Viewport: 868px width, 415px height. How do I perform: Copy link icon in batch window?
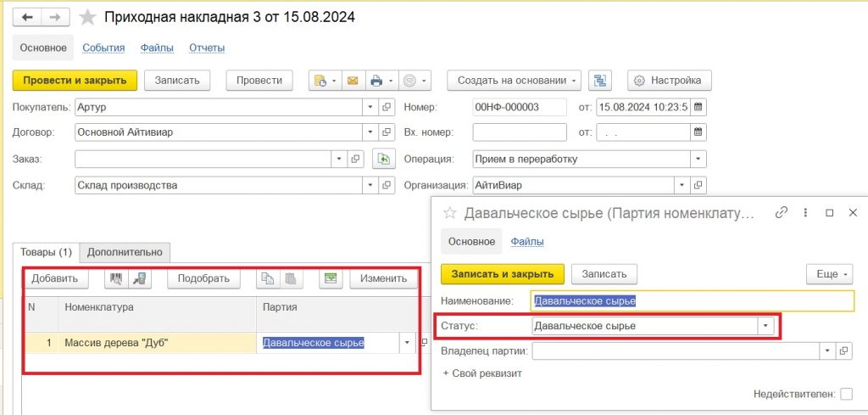coord(781,212)
